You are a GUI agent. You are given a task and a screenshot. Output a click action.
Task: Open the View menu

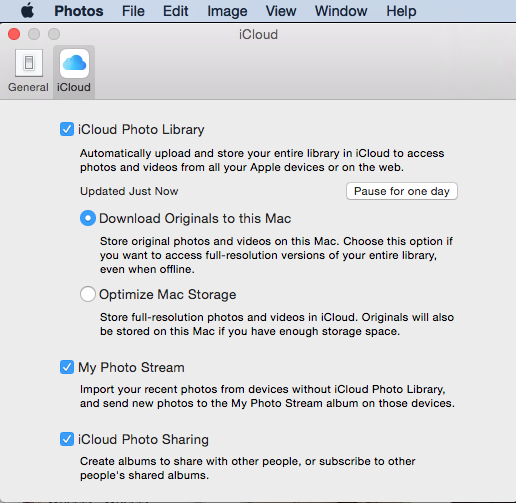click(281, 11)
